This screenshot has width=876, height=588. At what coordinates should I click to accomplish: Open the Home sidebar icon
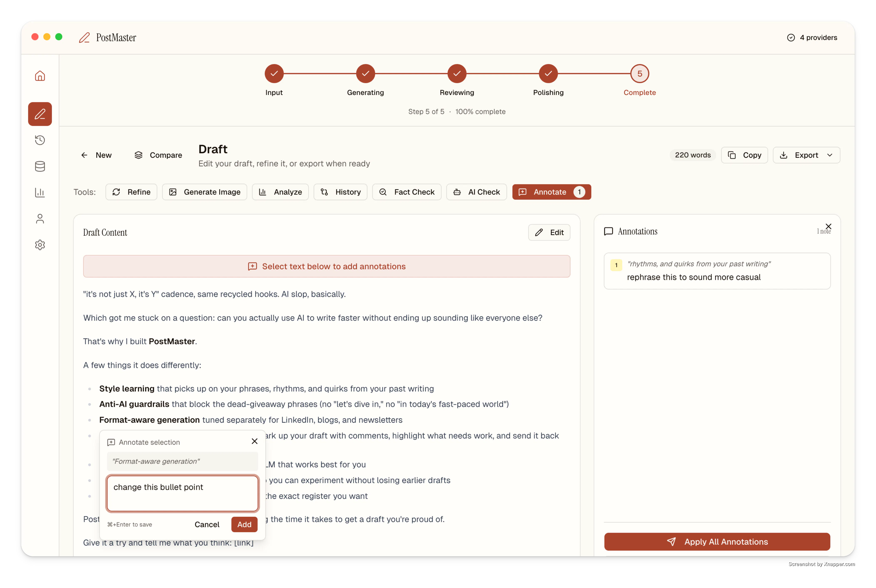pyautogui.click(x=40, y=76)
